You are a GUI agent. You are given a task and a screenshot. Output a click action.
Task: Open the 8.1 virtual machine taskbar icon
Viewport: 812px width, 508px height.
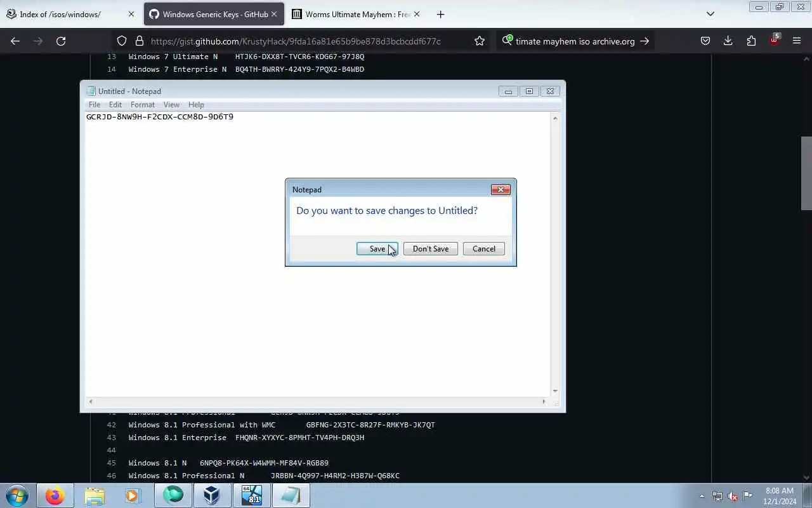point(251,495)
